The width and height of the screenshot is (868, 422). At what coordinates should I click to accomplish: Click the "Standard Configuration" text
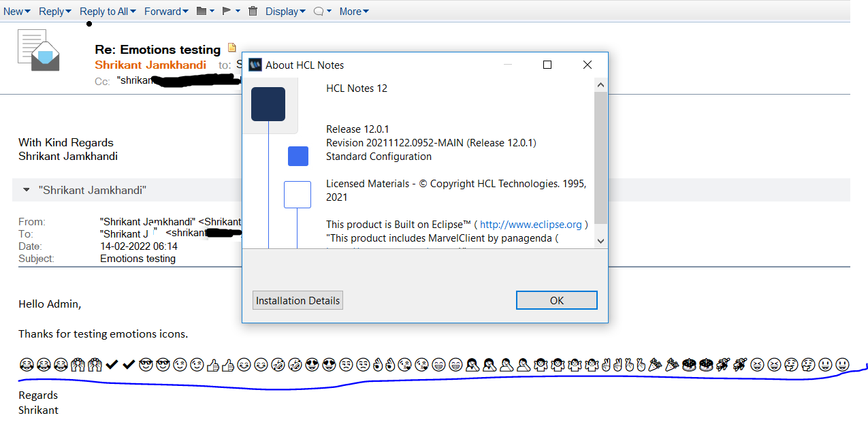coord(379,157)
